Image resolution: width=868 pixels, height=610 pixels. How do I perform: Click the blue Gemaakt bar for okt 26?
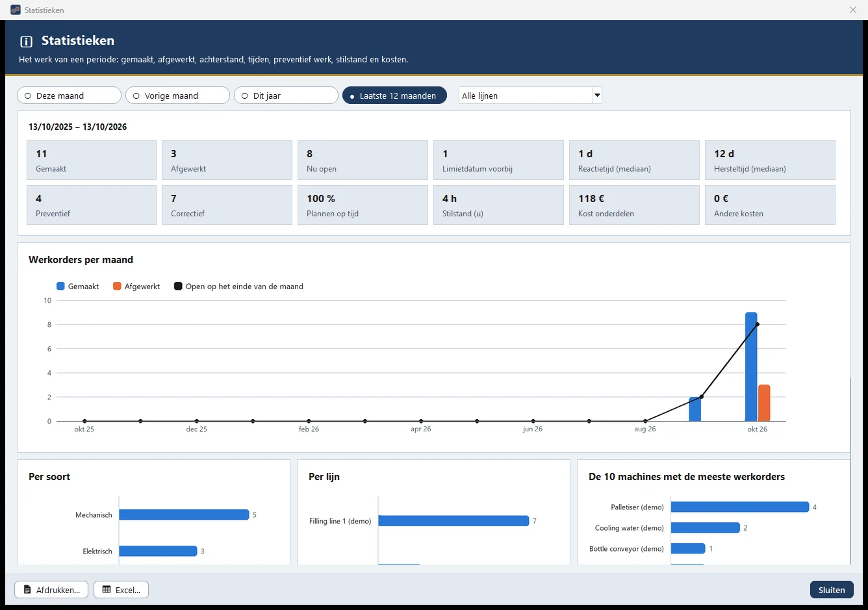(x=751, y=367)
